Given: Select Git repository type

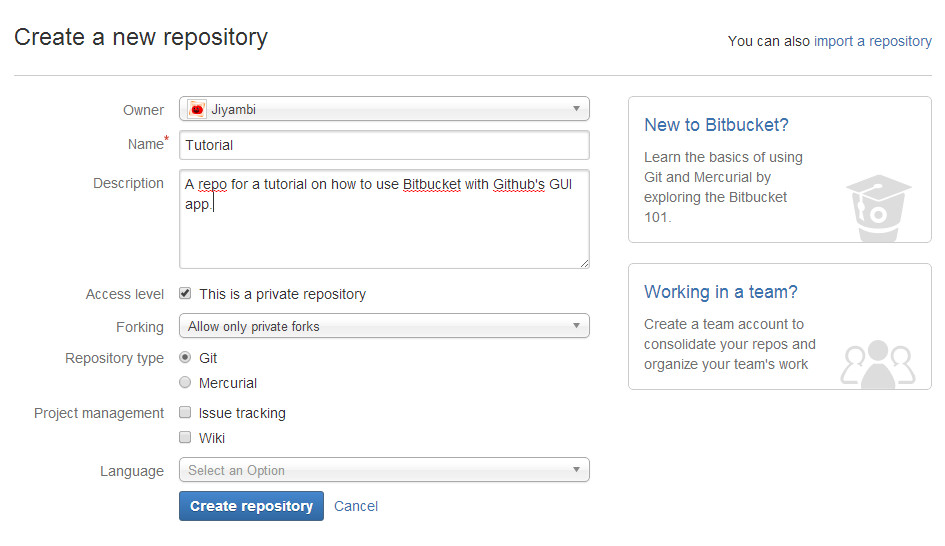Looking at the screenshot, I should (x=185, y=357).
